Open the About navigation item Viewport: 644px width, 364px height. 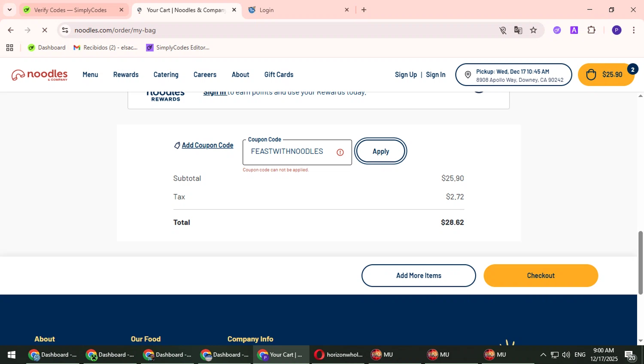(x=240, y=75)
